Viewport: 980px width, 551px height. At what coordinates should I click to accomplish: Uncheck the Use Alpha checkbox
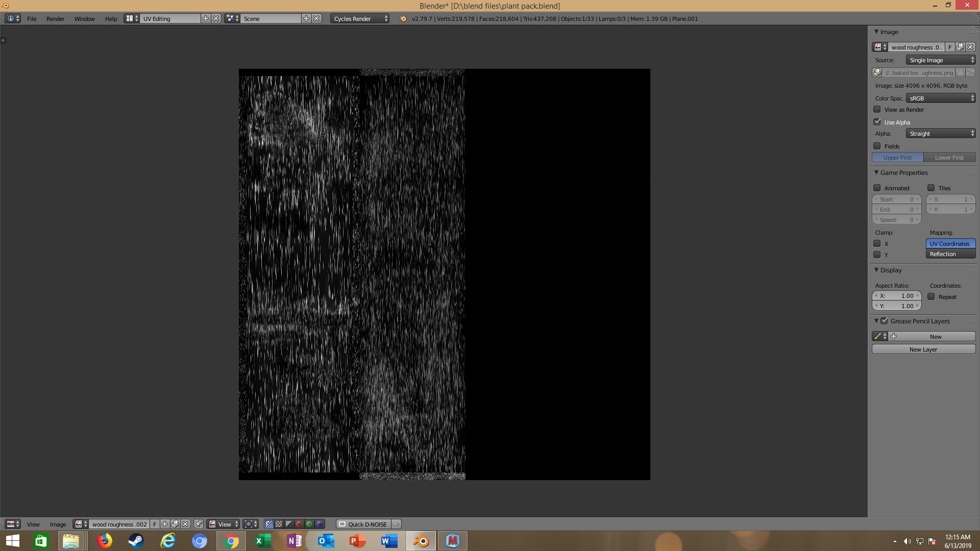tap(877, 122)
